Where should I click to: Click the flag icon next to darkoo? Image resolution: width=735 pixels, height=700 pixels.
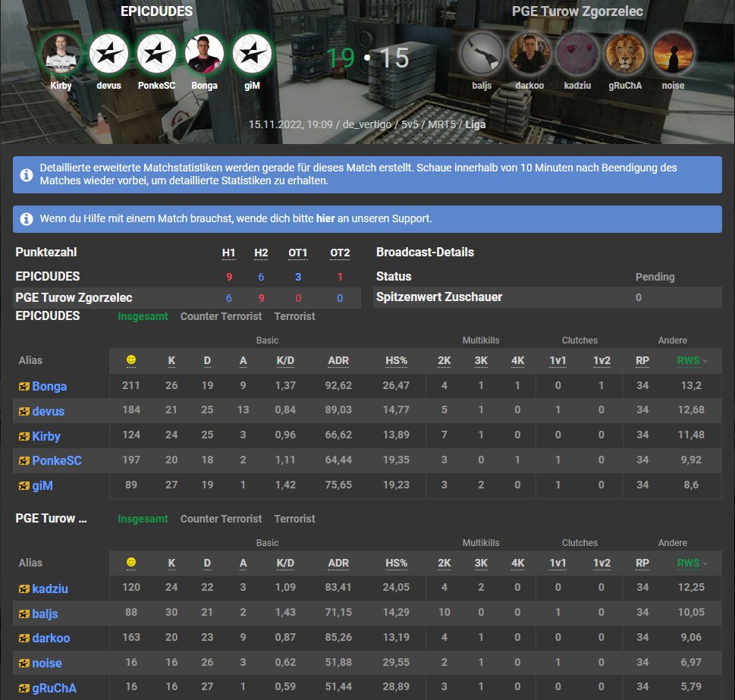(24, 639)
